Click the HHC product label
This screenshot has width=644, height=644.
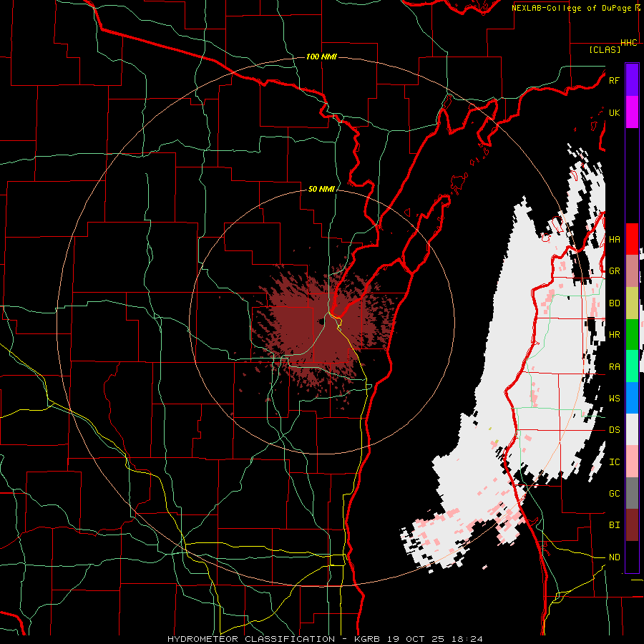pos(629,43)
